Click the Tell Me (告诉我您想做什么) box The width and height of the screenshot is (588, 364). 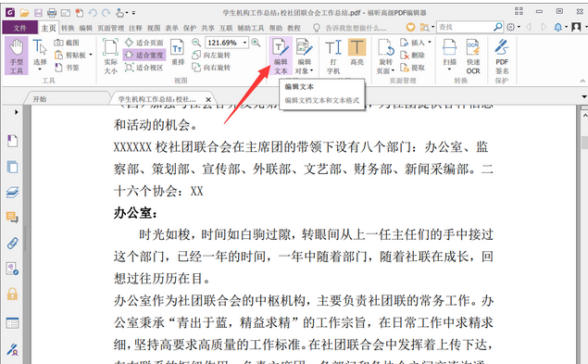pos(356,28)
